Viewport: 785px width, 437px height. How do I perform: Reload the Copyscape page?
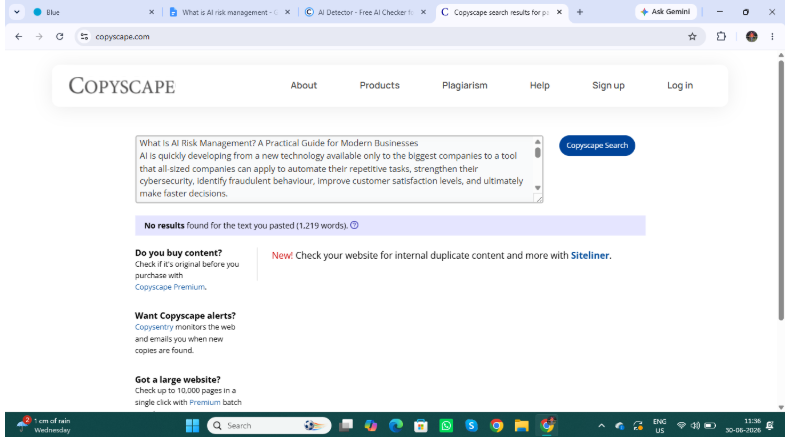tap(60, 37)
